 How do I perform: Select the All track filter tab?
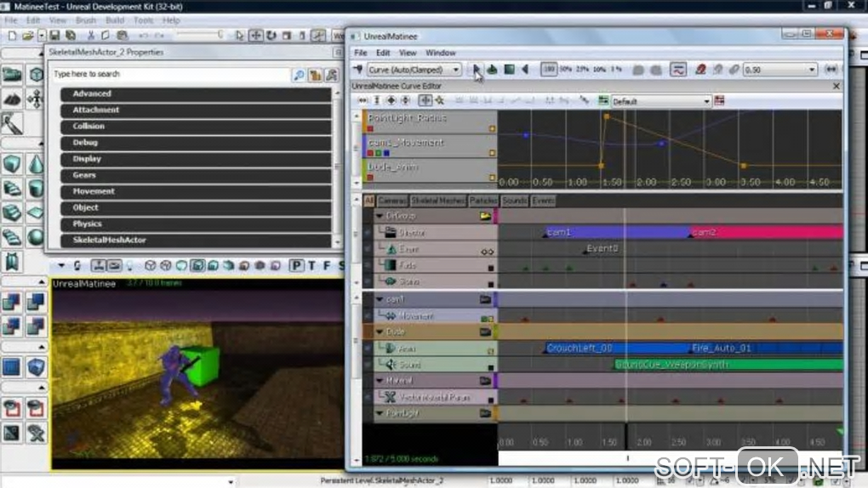[368, 201]
